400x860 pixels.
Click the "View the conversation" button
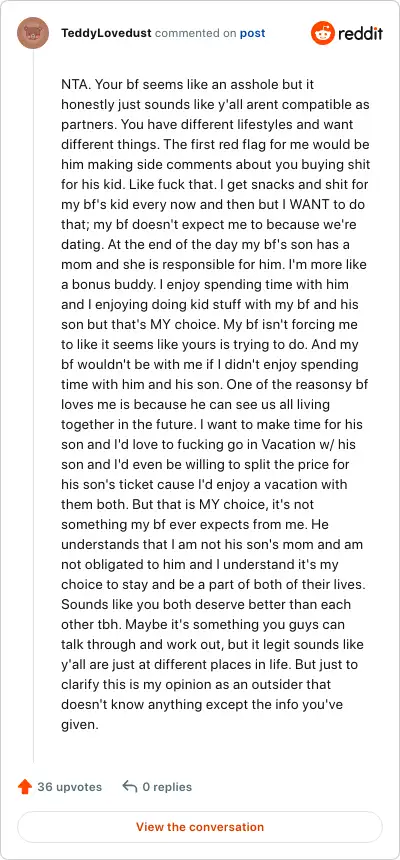(x=200, y=827)
